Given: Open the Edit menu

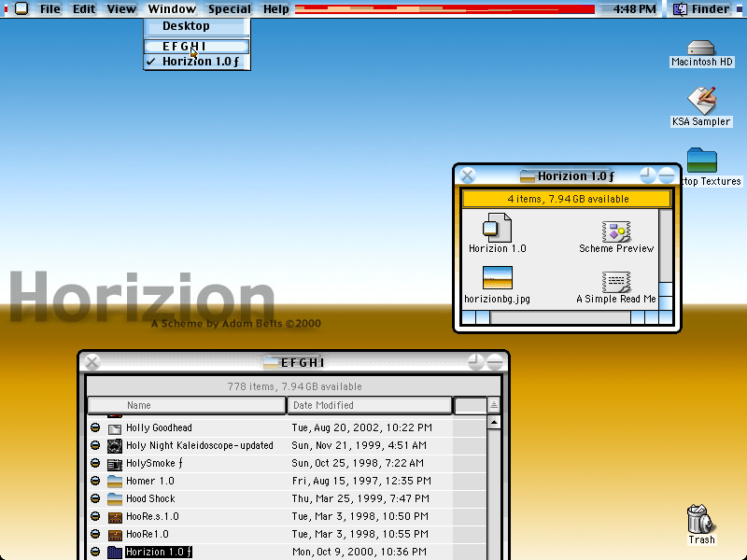Looking at the screenshot, I should pos(84,9).
